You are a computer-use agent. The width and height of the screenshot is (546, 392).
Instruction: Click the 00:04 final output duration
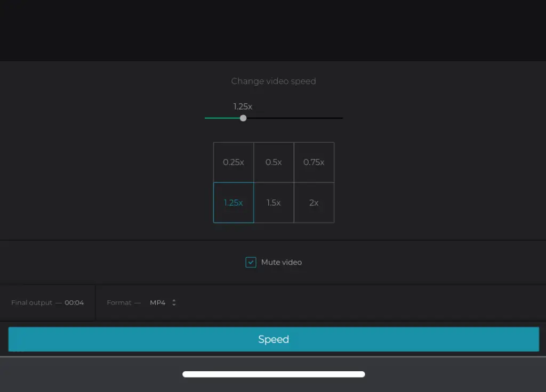74,303
